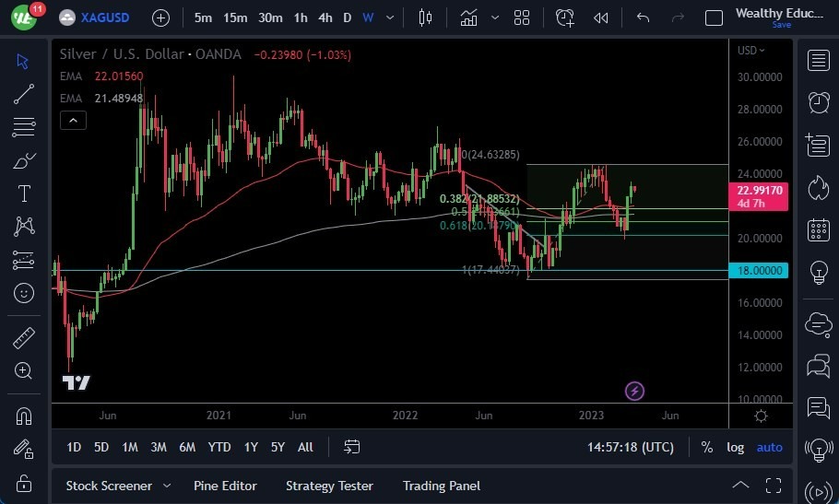Open the USD currency dropdown
The height and width of the screenshot is (504, 839).
(751, 50)
